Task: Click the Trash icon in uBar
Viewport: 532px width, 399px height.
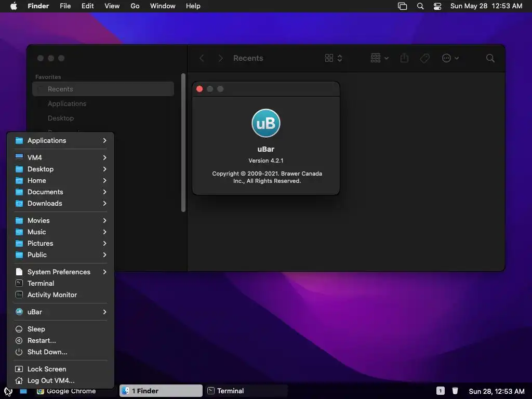Action: (x=455, y=391)
